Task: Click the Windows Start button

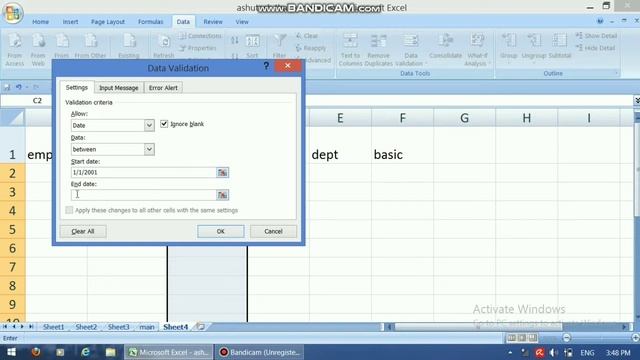Action: (x=11, y=352)
